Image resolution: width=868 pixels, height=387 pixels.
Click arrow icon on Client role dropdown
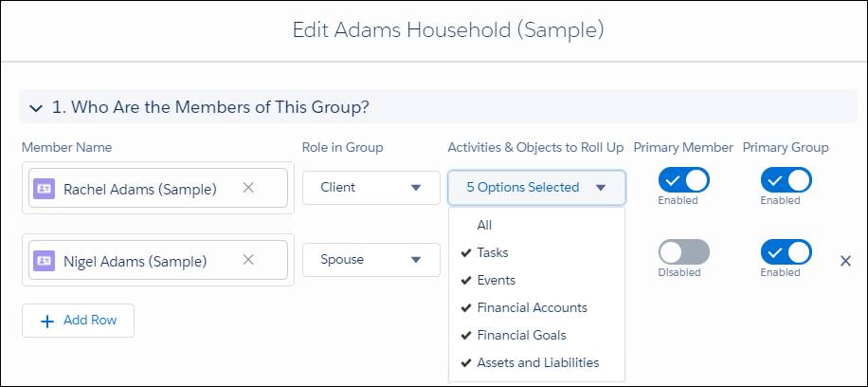point(416,188)
